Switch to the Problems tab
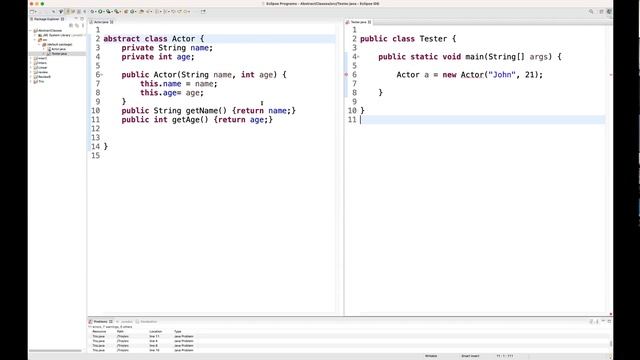The width and height of the screenshot is (640, 360). 100,322
